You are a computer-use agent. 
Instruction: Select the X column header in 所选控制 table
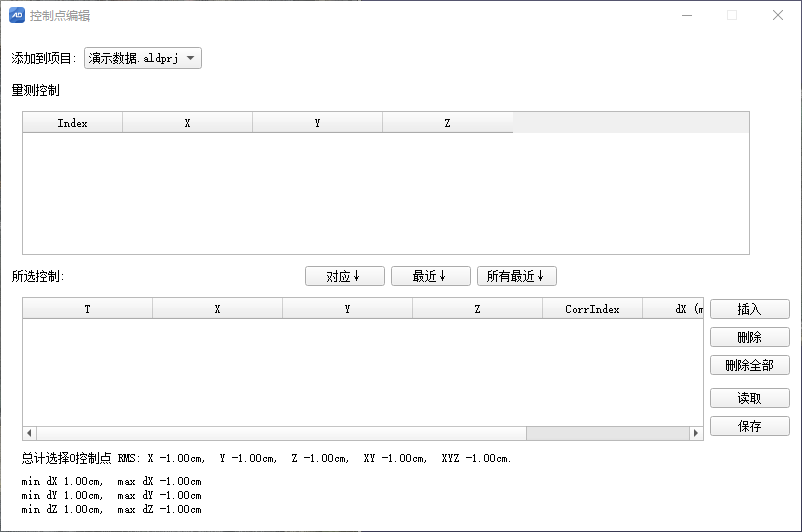(217, 309)
